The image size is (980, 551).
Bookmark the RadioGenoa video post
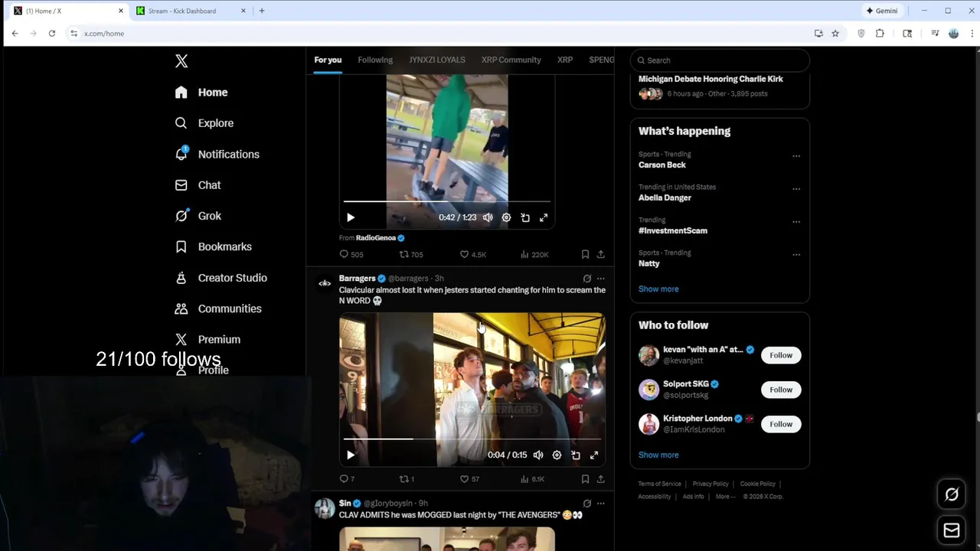click(585, 254)
